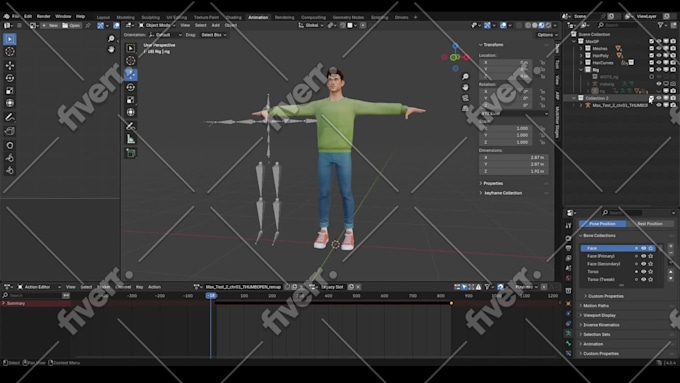The width and height of the screenshot is (680, 383).
Task: Click the zoom magnifier in left viewport
Action: (111, 39)
